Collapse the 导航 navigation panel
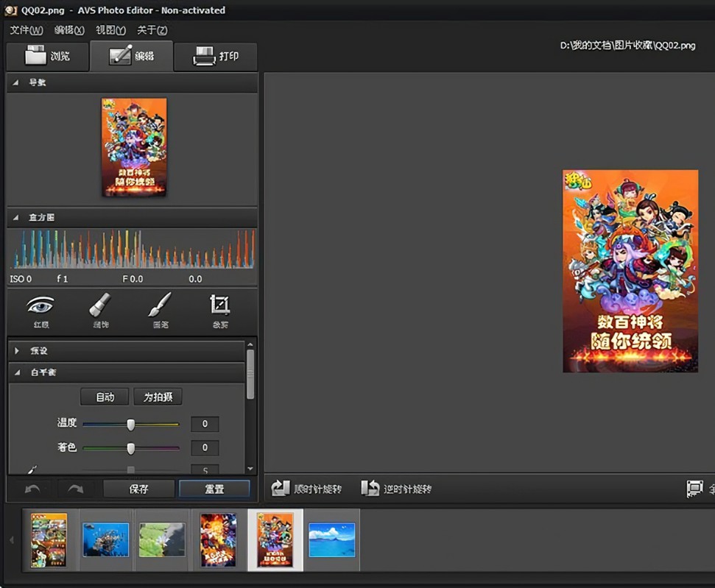 click(16, 82)
